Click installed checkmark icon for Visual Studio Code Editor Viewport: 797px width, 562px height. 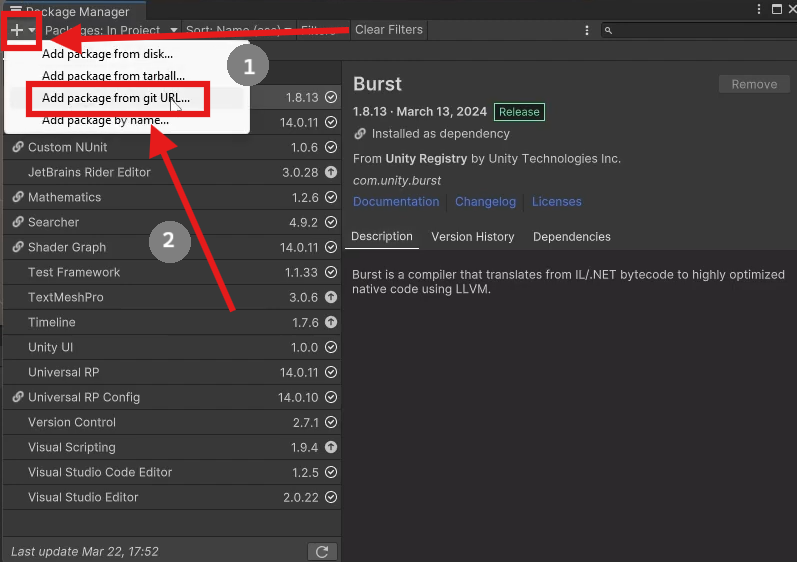(x=331, y=472)
